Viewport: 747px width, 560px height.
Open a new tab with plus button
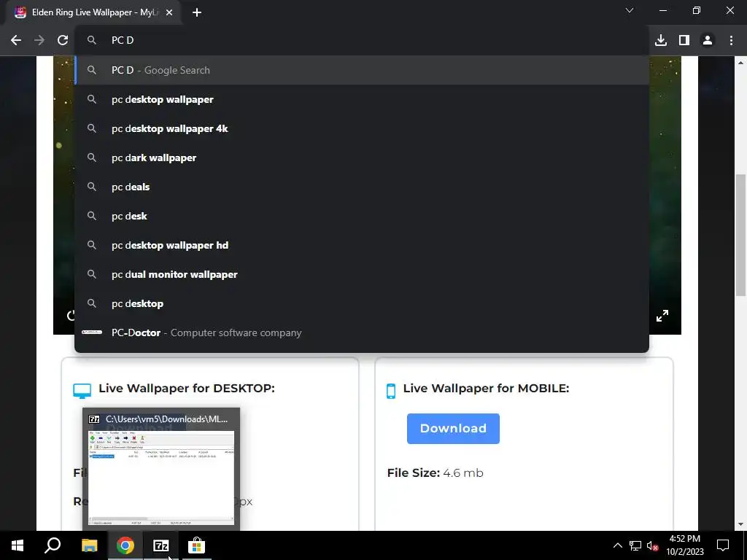click(x=197, y=12)
